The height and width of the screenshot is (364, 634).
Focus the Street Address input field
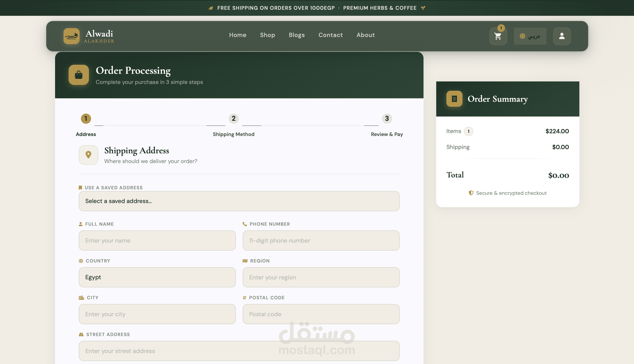239,351
